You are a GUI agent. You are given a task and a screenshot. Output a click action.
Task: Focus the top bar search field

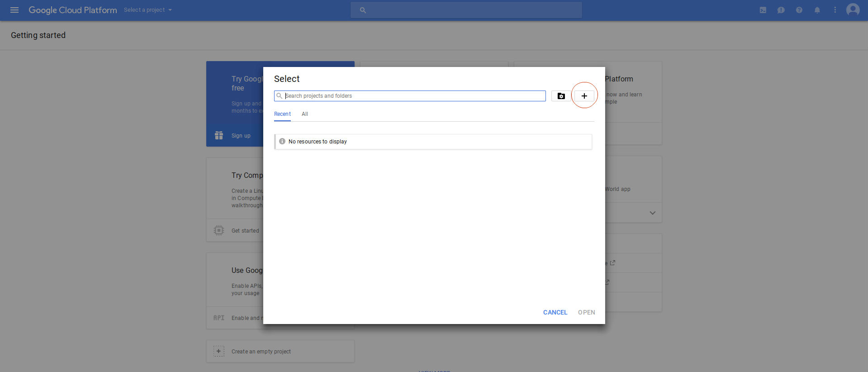click(466, 10)
